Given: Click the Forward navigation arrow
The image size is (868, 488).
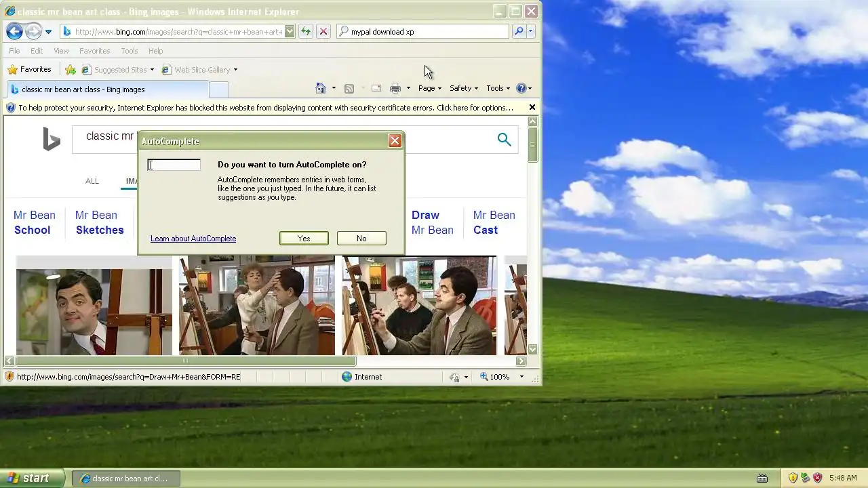Looking at the screenshot, I should pyautogui.click(x=33, y=31).
